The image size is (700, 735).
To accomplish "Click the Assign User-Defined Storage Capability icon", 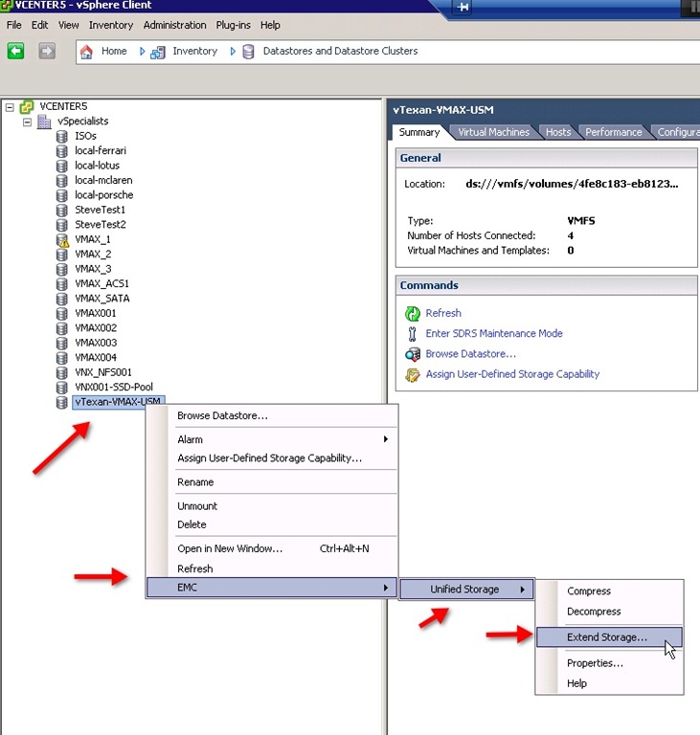I will tap(413, 374).
